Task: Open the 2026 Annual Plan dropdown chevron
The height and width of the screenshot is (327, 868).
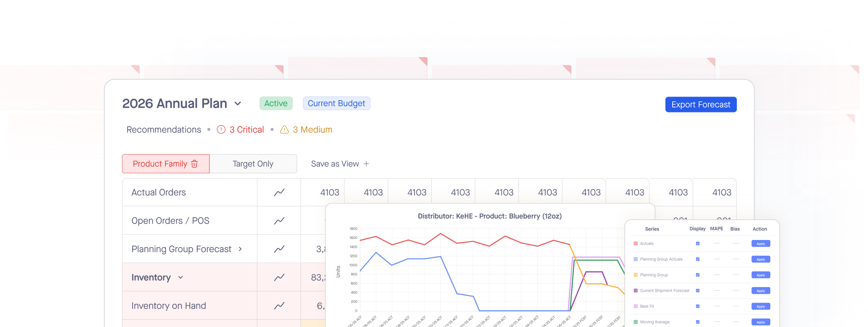Action: point(238,104)
